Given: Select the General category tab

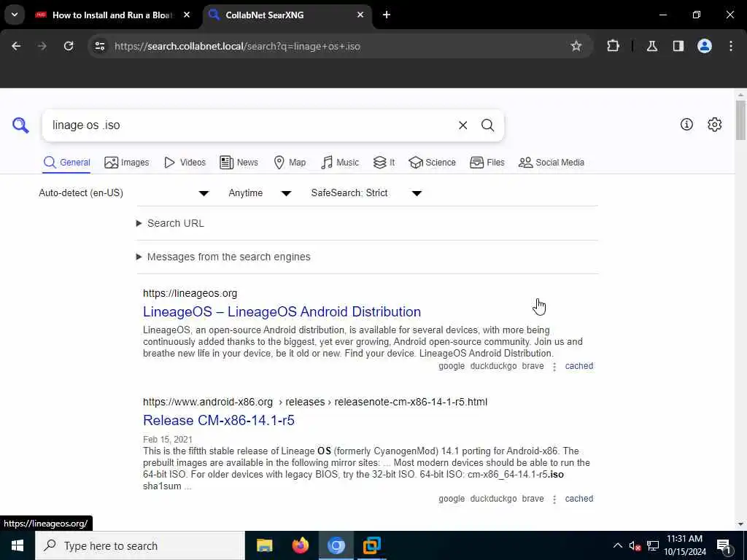Looking at the screenshot, I should pos(66,163).
